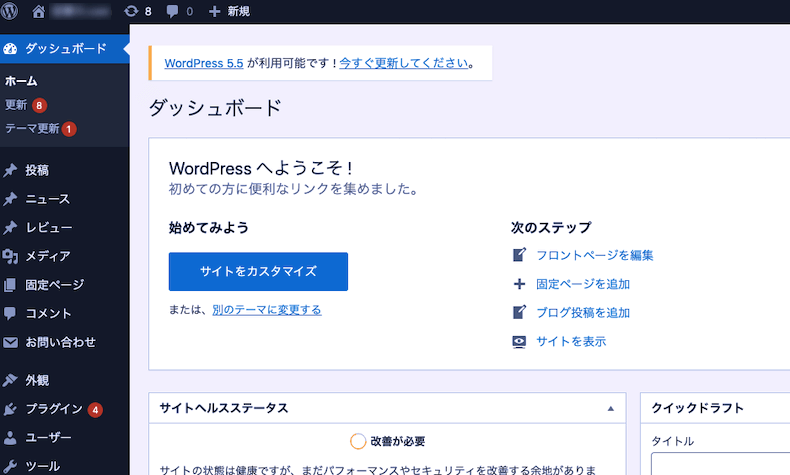
Task: Click the user icon beside ユーザー
Action: tap(10, 437)
